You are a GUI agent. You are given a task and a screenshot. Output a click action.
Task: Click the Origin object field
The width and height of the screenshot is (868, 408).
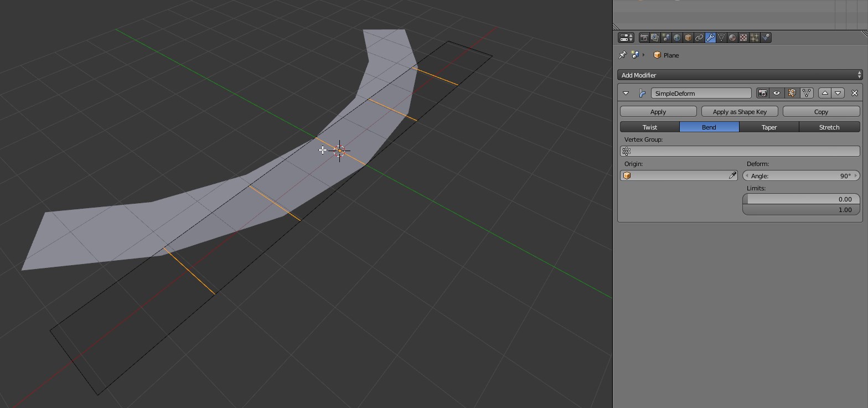(x=679, y=175)
